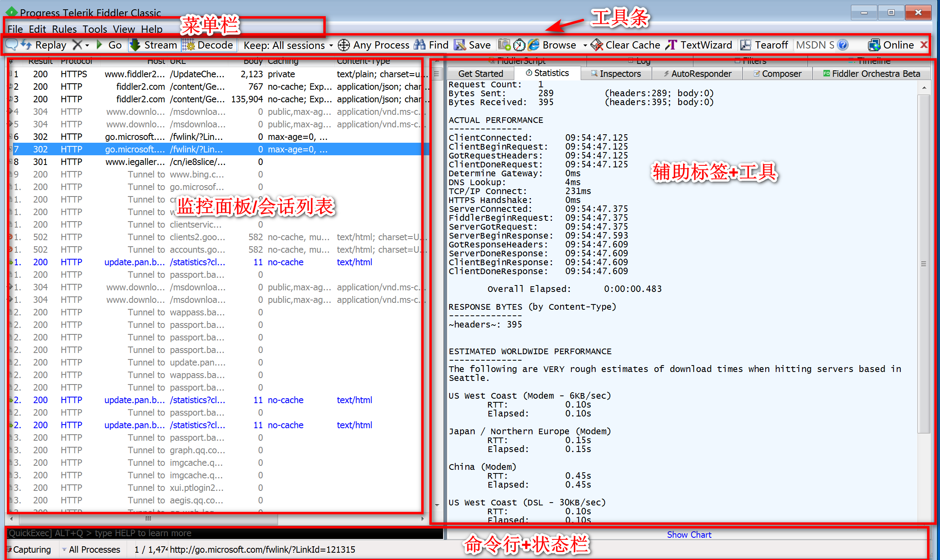Click the Tearoff toolbar button

pos(764,45)
